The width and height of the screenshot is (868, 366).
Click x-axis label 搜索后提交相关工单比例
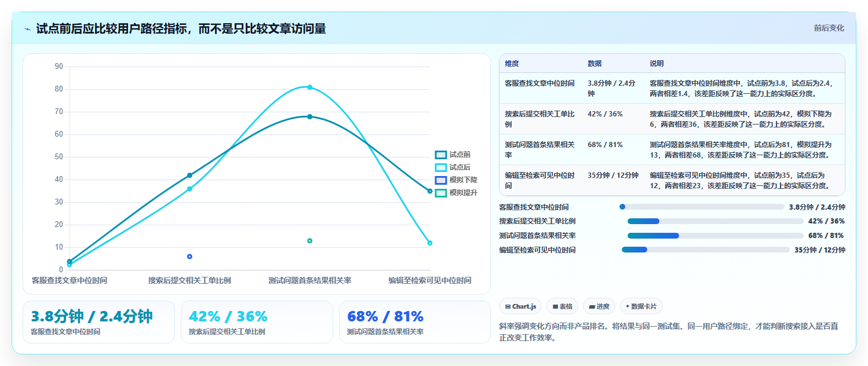pos(189,280)
